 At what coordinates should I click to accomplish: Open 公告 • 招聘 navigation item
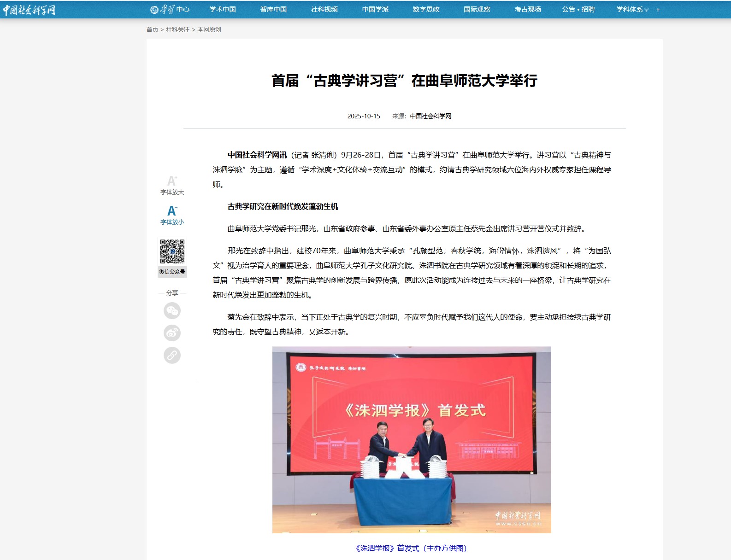(578, 9)
